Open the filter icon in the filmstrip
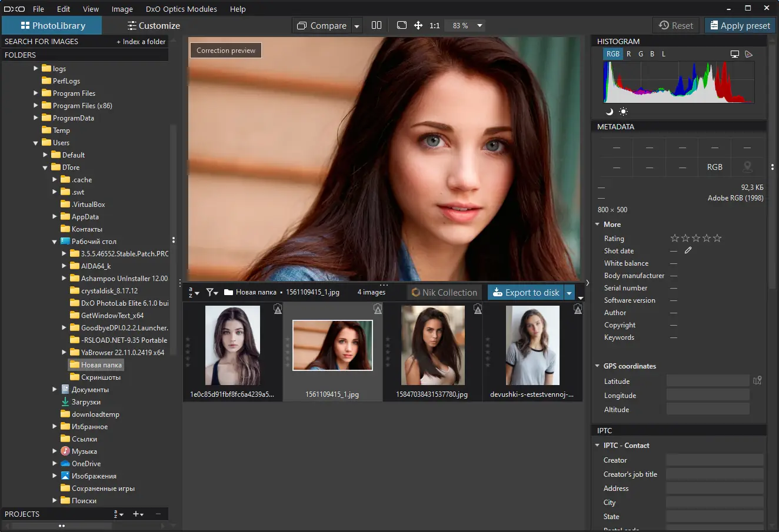 pyautogui.click(x=209, y=292)
